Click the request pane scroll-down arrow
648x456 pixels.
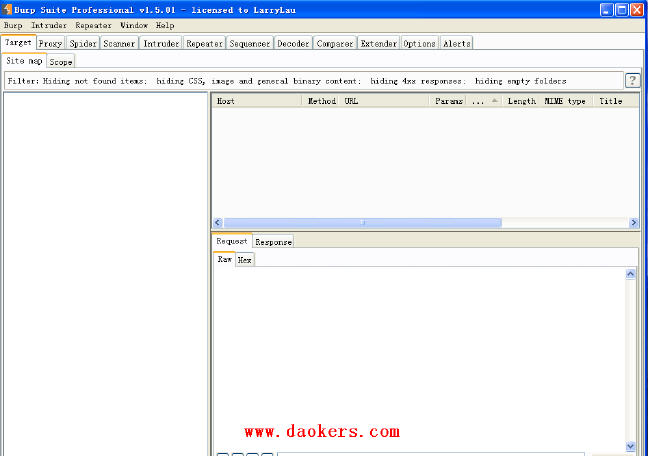click(x=630, y=446)
